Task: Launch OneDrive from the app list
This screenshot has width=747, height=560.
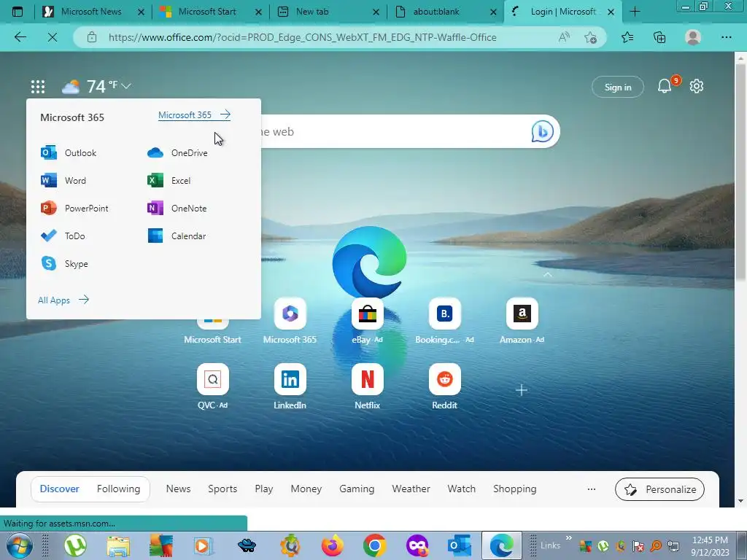Action: pos(177,153)
